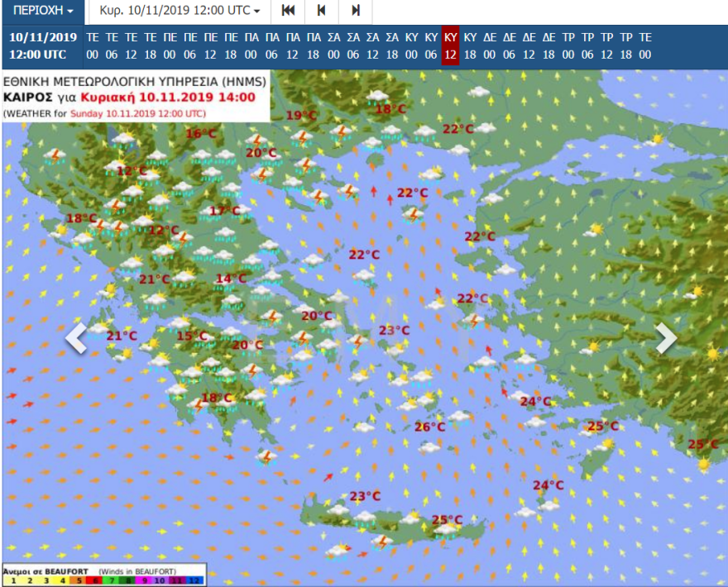
Task: Select the ΤΡ 00 forecast slot
Action: pos(568,46)
